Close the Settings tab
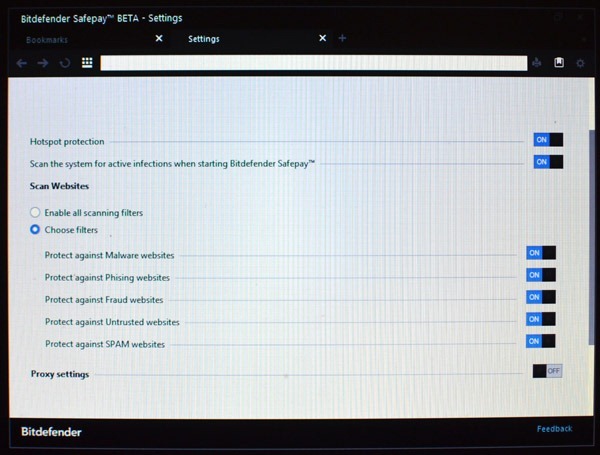 pos(323,38)
